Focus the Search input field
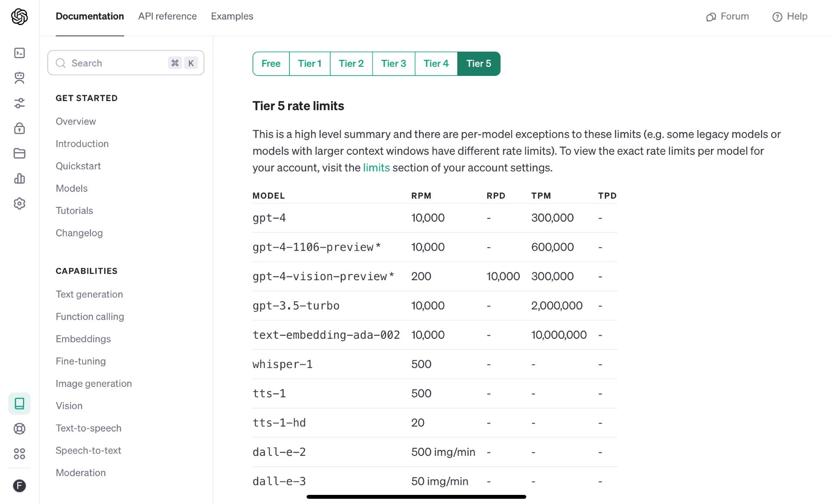 126,63
